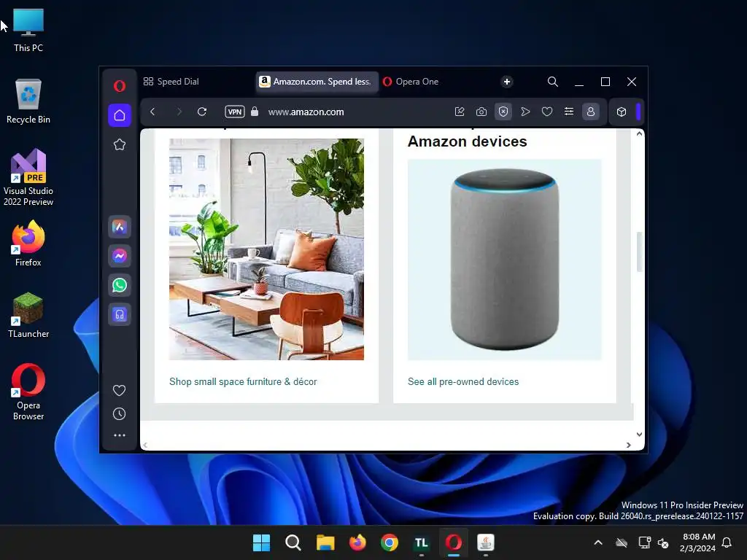Open the extensions cube icon

point(622,112)
